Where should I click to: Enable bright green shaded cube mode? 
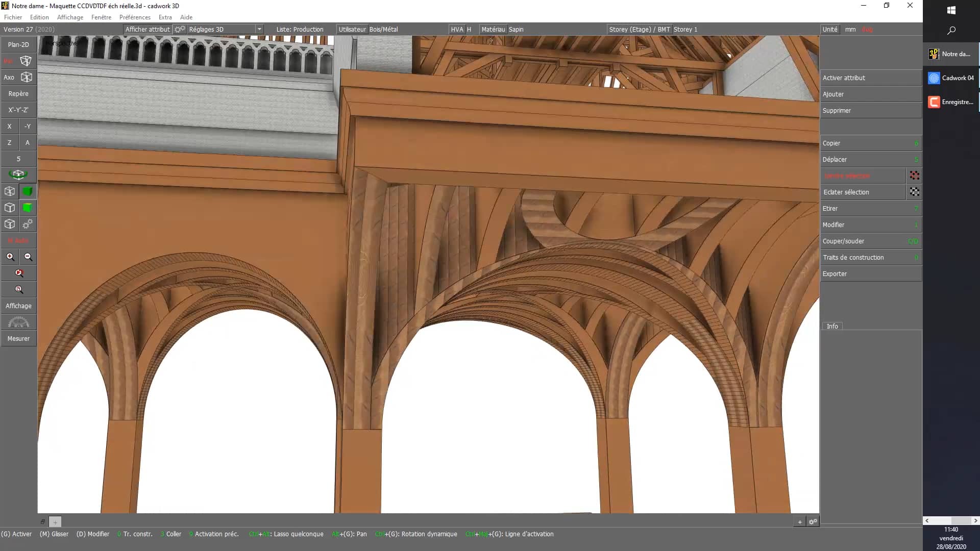tap(28, 208)
